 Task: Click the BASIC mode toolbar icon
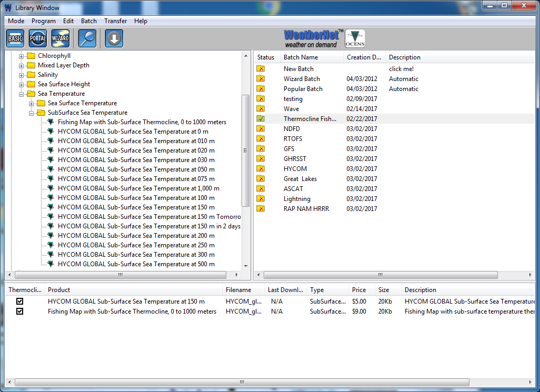[15, 38]
